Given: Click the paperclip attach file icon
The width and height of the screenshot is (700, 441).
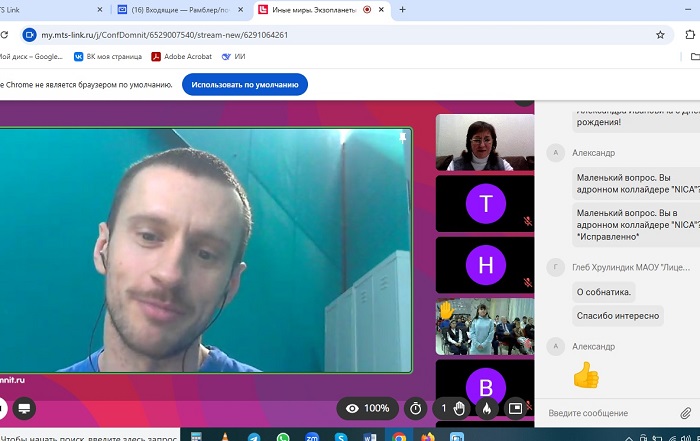Looking at the screenshot, I should [x=686, y=413].
